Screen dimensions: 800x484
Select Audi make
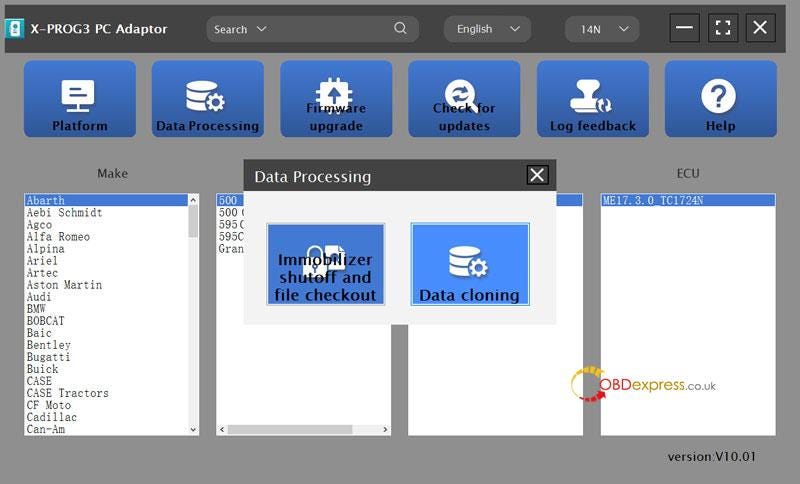point(107,297)
